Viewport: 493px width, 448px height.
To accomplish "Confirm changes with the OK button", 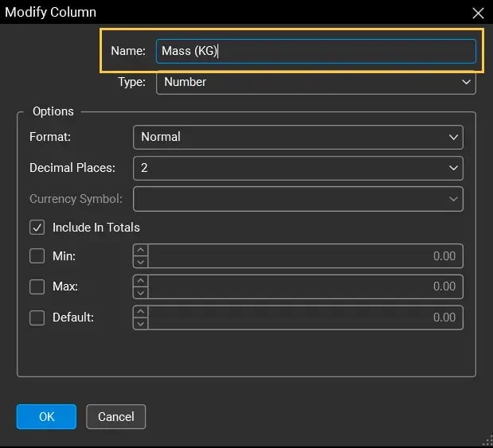I will pyautogui.click(x=46, y=417).
